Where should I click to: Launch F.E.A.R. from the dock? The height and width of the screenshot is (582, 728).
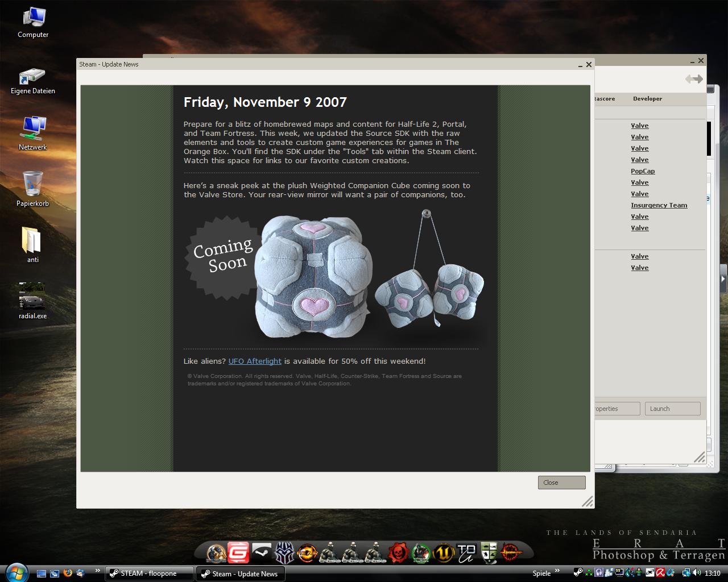coord(307,552)
